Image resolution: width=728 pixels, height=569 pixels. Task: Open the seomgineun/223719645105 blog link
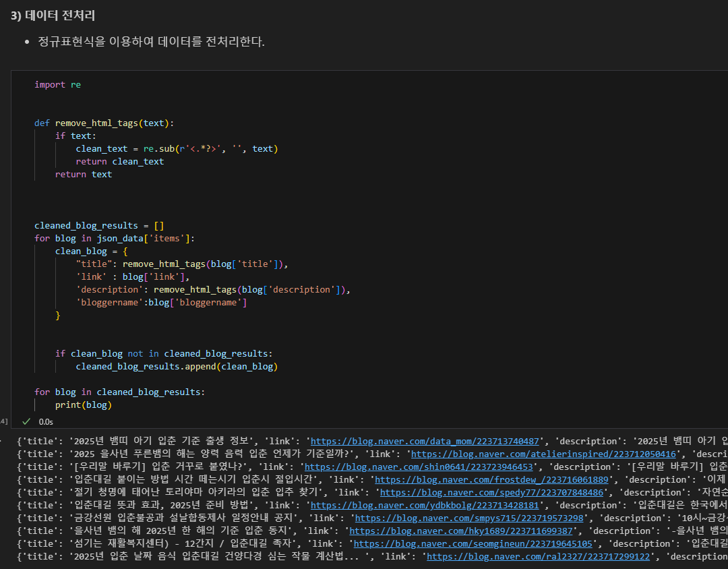[x=473, y=543]
